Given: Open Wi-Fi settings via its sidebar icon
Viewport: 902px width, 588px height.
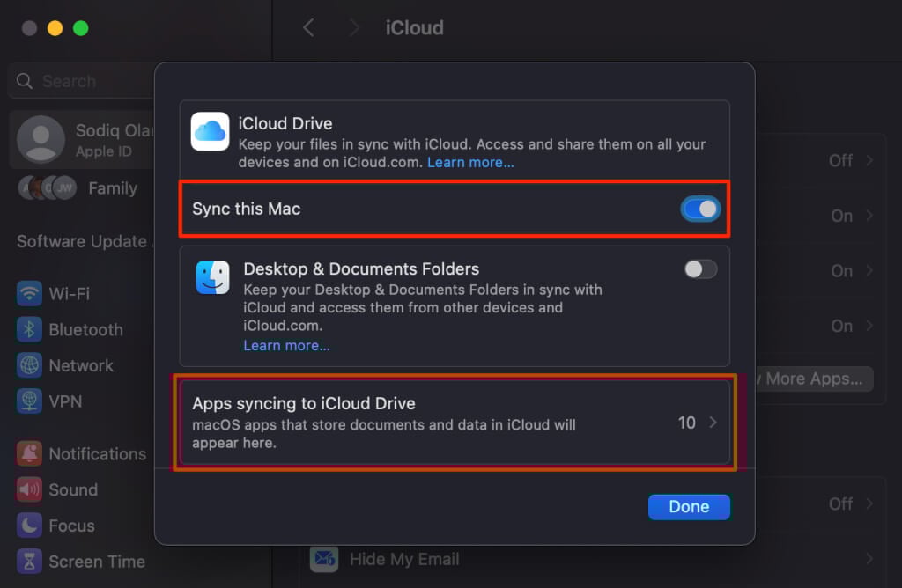Looking at the screenshot, I should click(x=29, y=294).
